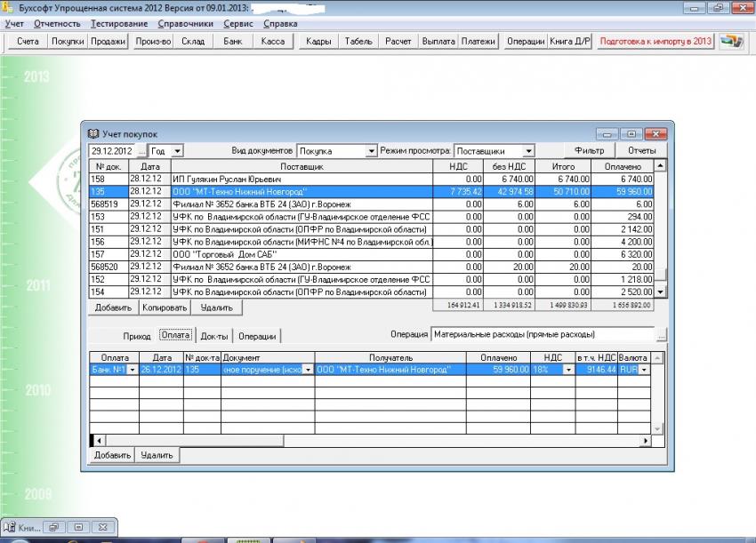Image resolution: width=756 pixels, height=543 pixels.
Task: Select the ООО "Торговый Дом САБ" row
Action: [x=302, y=253]
